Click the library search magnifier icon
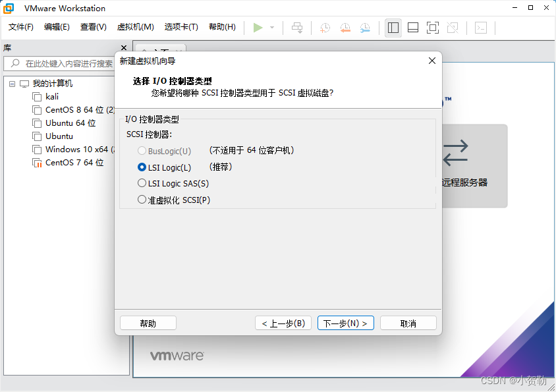The image size is (556, 392). [x=15, y=63]
